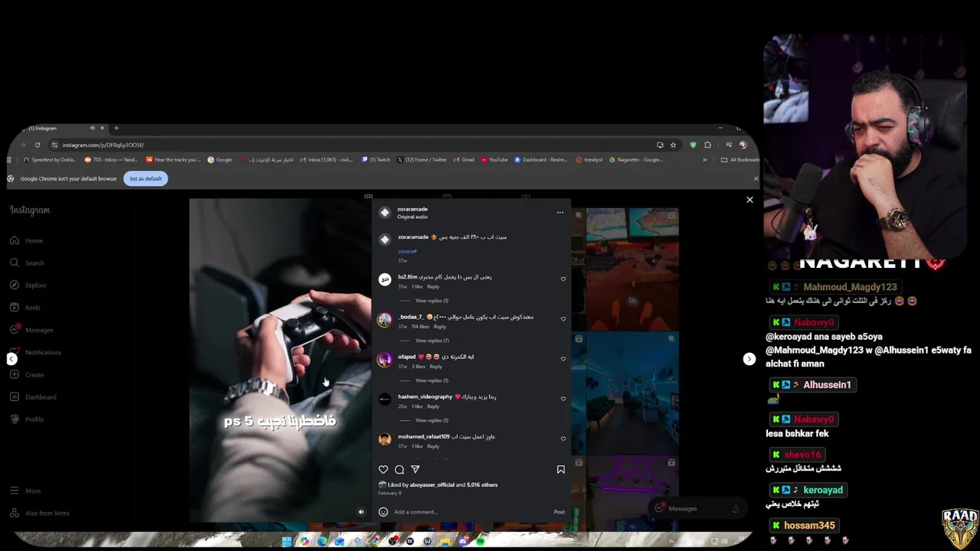The image size is (980, 551).
Task: Expand View replies (1) under ofapsd
Action: click(432, 380)
